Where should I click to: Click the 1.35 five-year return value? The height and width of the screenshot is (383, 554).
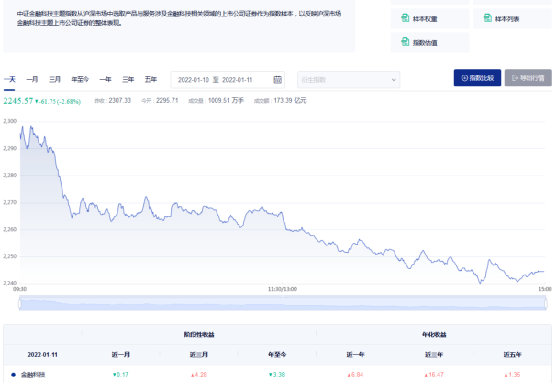pyautogui.click(x=512, y=375)
